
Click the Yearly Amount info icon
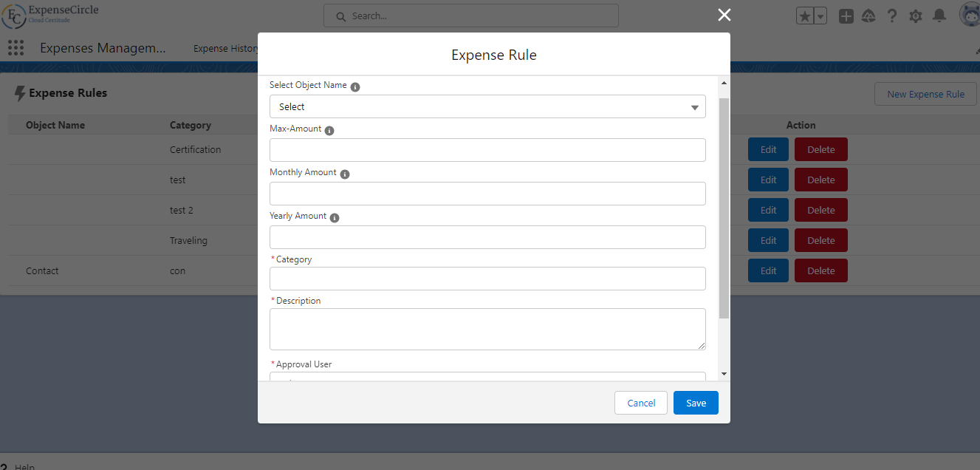click(x=335, y=217)
